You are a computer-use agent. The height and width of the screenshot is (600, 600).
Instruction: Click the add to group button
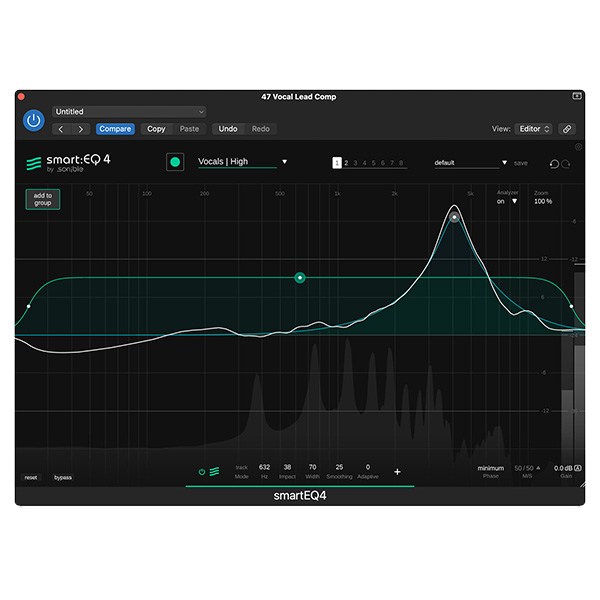(x=42, y=199)
